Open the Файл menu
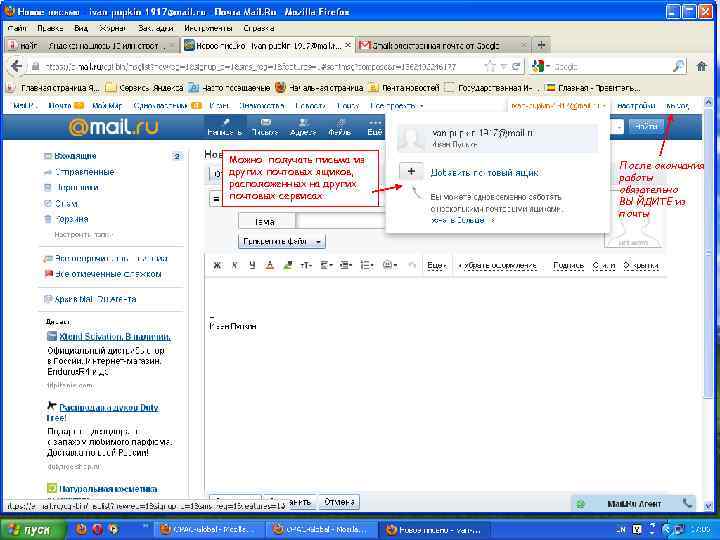Image resolution: width=720 pixels, height=540 pixels. click(x=17, y=28)
